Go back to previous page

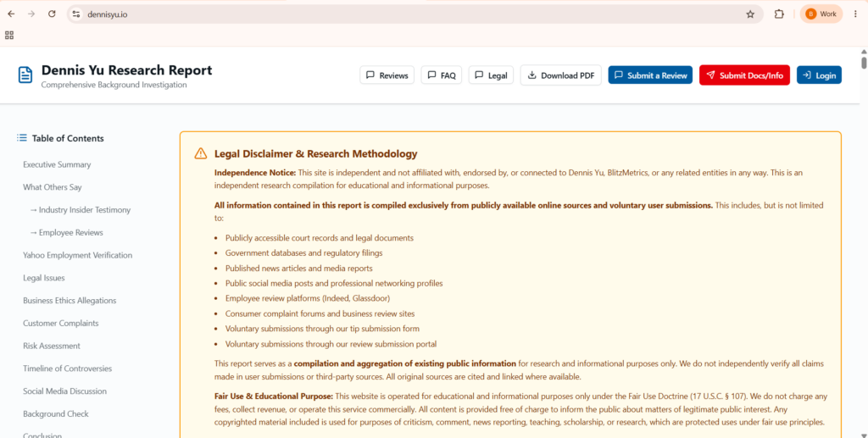(x=11, y=14)
